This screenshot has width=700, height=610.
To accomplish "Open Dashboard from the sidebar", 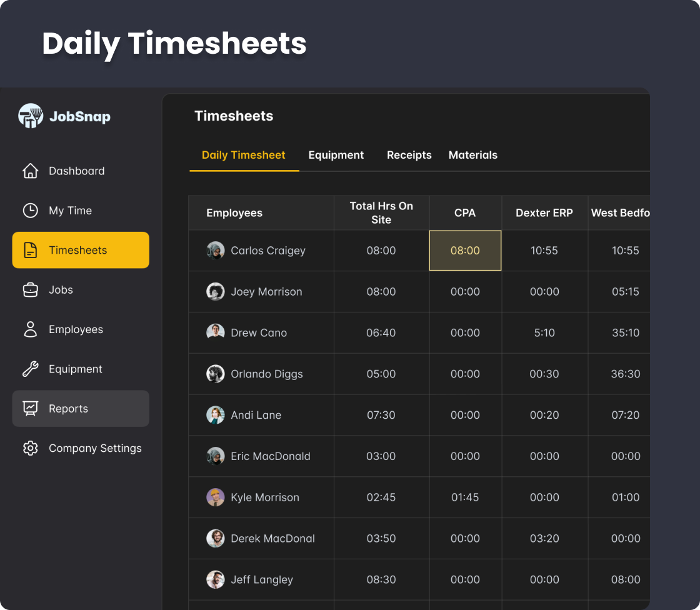I will pos(81,171).
